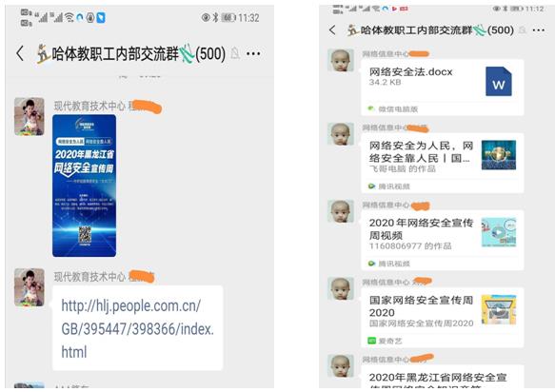
Task: Tap muted bell icon in left chat header
Action: (x=235, y=54)
